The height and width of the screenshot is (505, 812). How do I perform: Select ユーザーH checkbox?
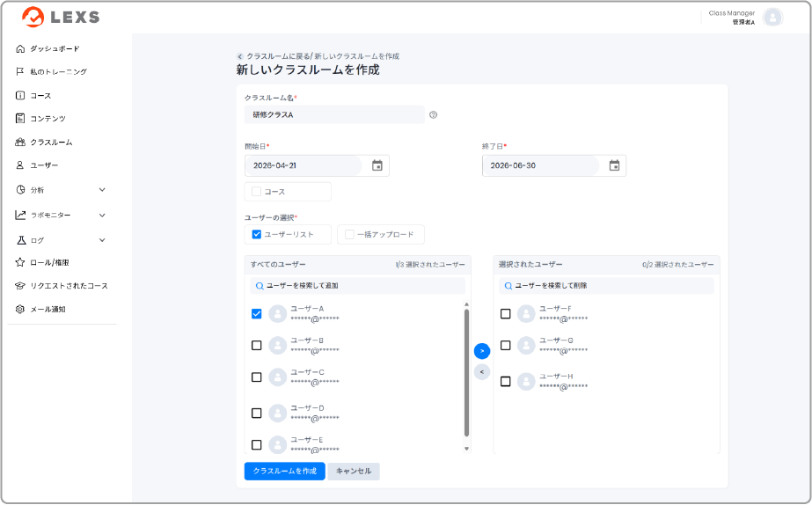pos(506,382)
